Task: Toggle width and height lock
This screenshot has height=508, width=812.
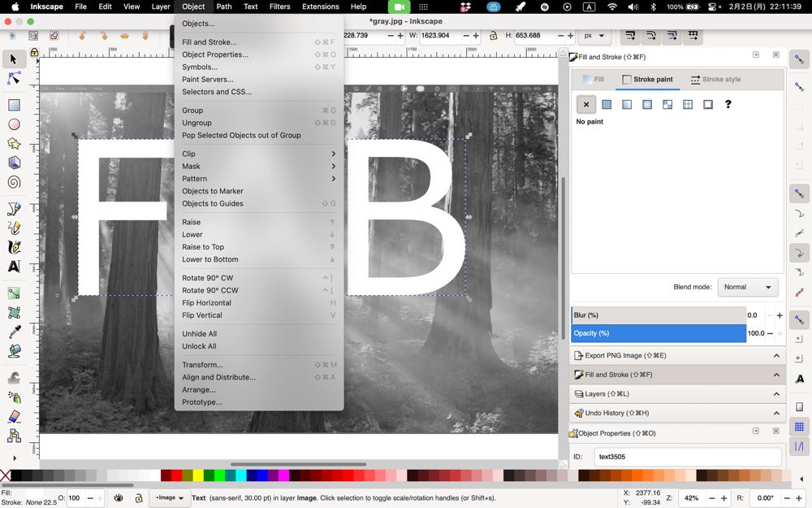Action: click(493, 36)
